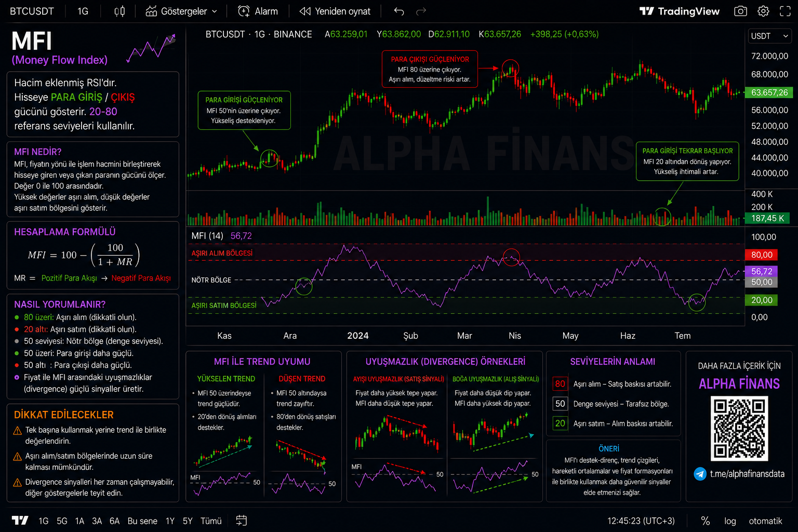Click the 187,45 K volume label

coord(767,218)
